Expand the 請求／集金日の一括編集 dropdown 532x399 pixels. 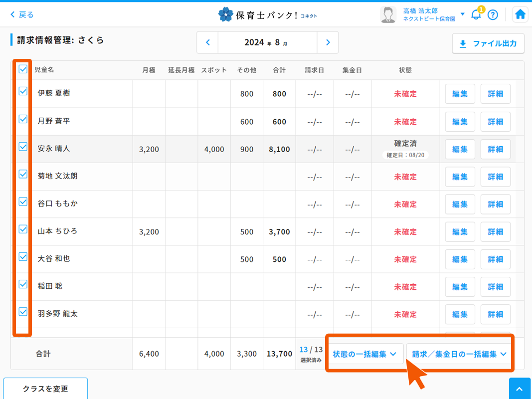pos(459,354)
